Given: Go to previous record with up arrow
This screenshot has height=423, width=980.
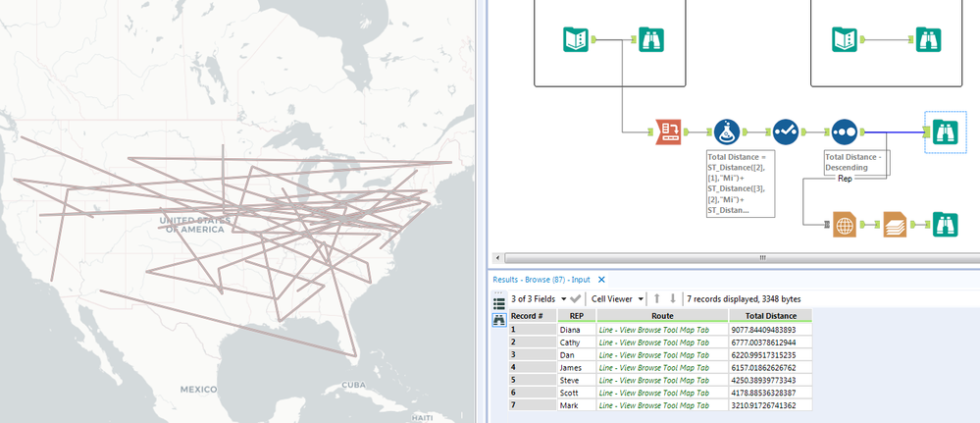Looking at the screenshot, I should click(x=657, y=299).
